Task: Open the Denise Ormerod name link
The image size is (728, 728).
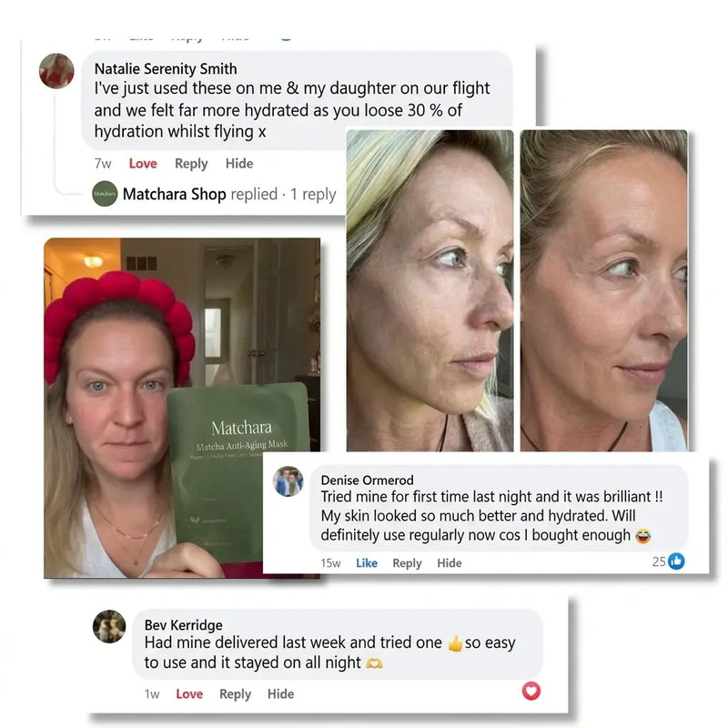Action: [x=368, y=480]
